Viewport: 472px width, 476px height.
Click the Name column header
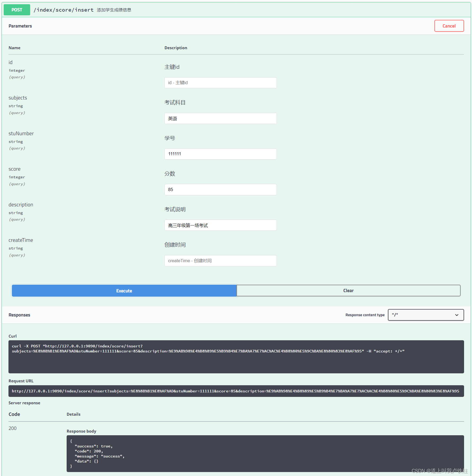tap(15, 48)
